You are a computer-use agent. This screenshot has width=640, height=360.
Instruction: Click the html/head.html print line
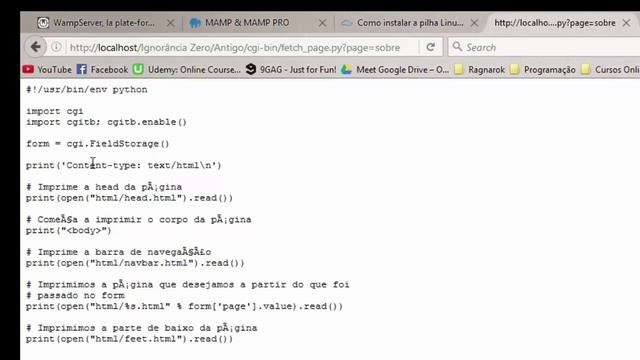tap(129, 198)
